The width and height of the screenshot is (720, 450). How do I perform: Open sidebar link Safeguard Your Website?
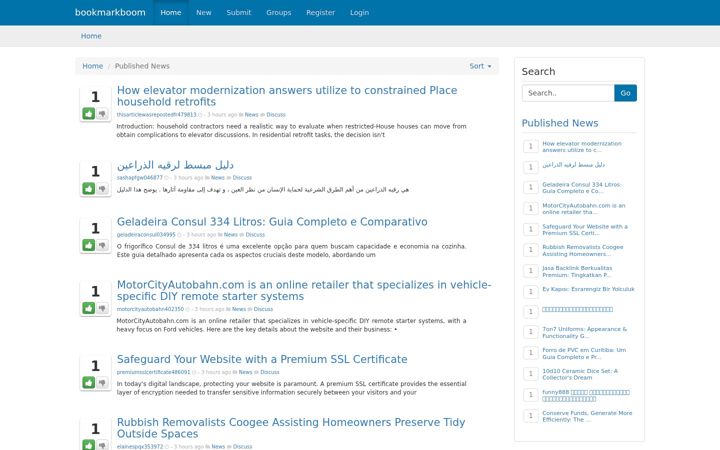click(585, 230)
